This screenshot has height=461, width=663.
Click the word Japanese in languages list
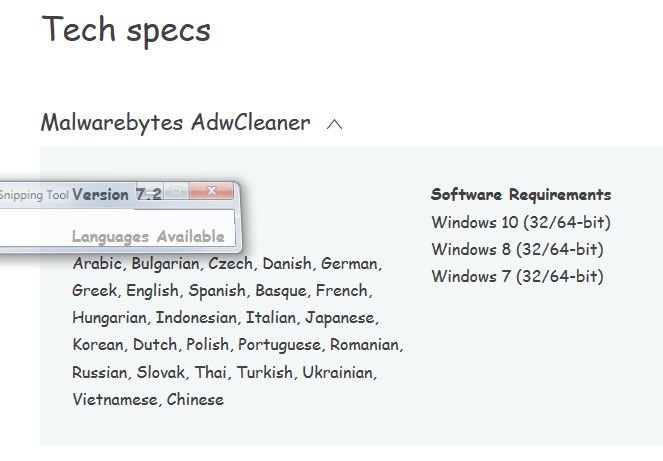(339, 318)
